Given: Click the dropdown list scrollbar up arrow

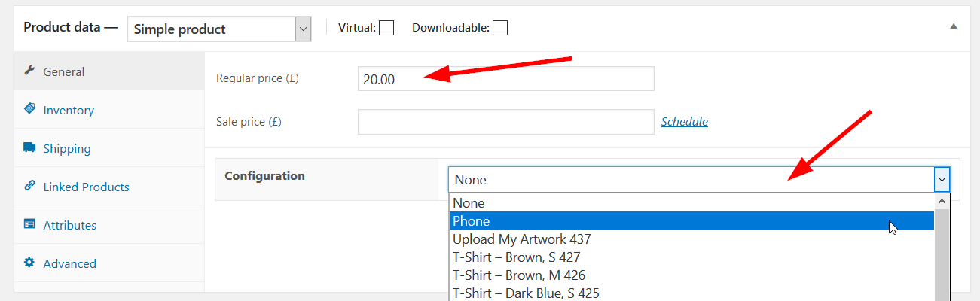Looking at the screenshot, I should (942, 202).
